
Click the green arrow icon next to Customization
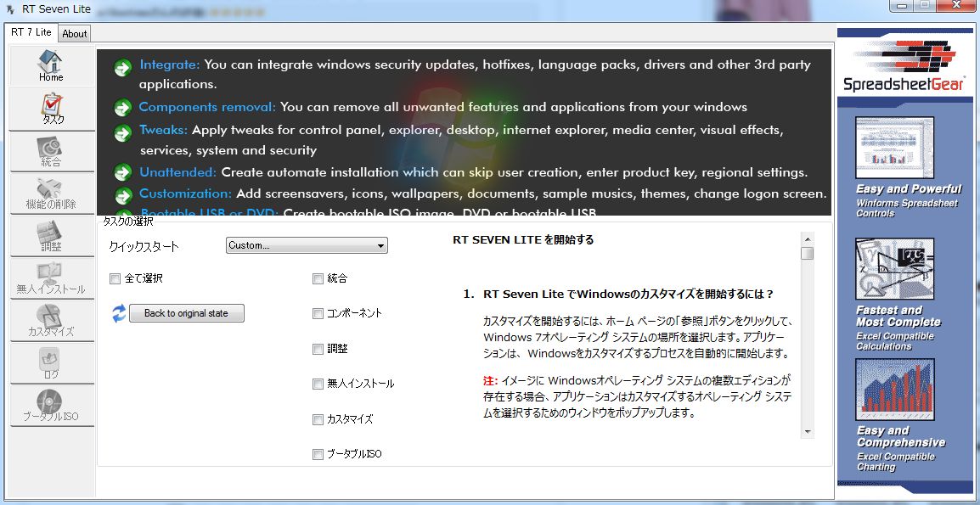point(123,195)
